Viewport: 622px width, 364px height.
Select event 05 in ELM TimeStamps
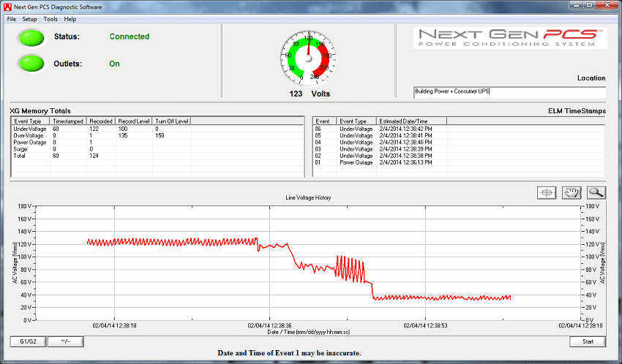tap(459, 136)
